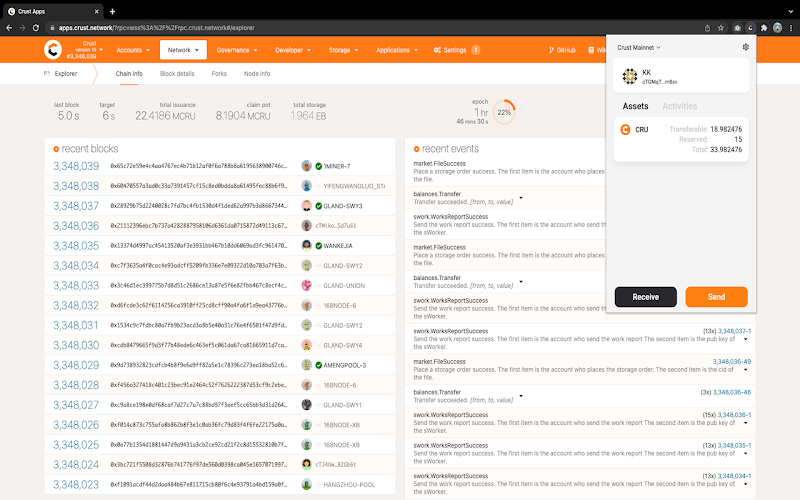Viewport: 800px width, 500px height.
Task: Open the Network dropdown menu
Action: [183, 50]
